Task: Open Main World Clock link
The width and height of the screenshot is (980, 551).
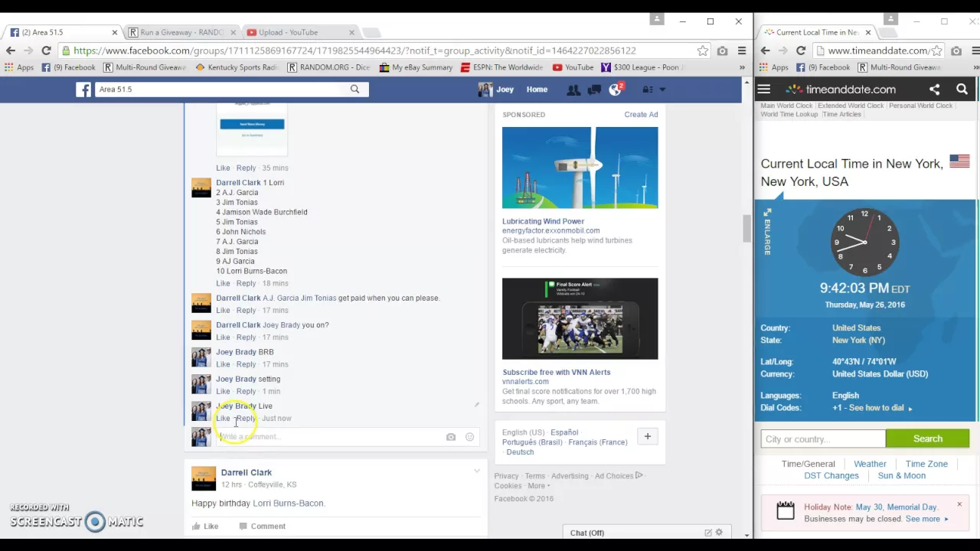Action: 786,106
